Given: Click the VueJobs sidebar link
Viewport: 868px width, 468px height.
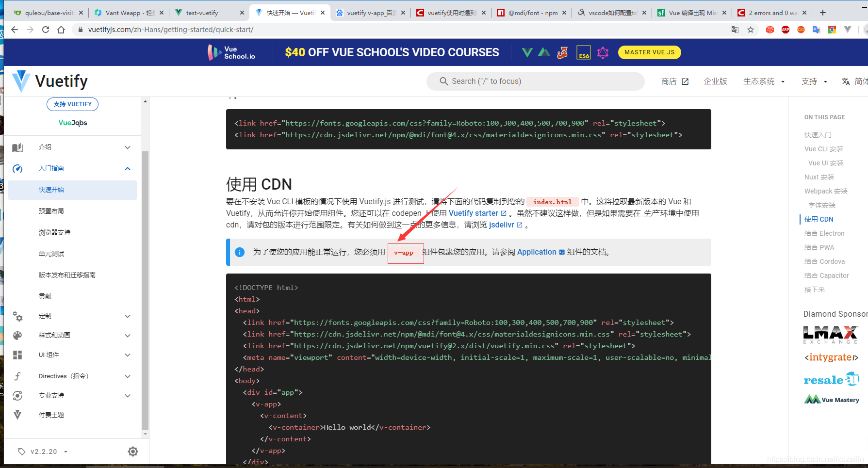Looking at the screenshot, I should pyautogui.click(x=73, y=123).
